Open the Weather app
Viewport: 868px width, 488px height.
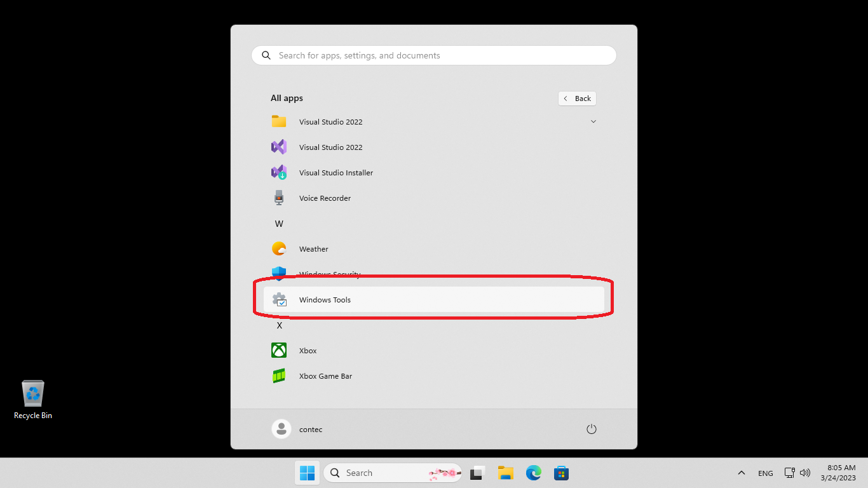(x=313, y=249)
